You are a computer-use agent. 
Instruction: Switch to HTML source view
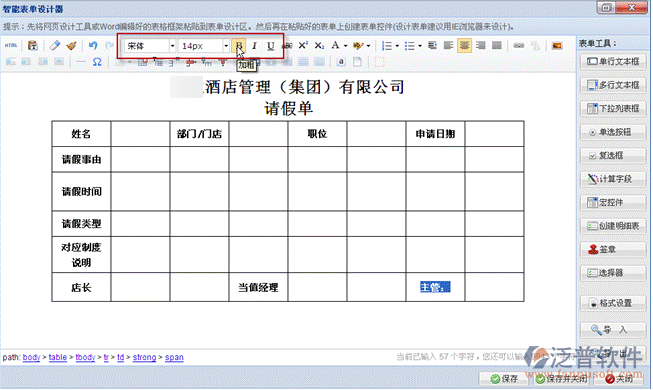click(x=11, y=45)
